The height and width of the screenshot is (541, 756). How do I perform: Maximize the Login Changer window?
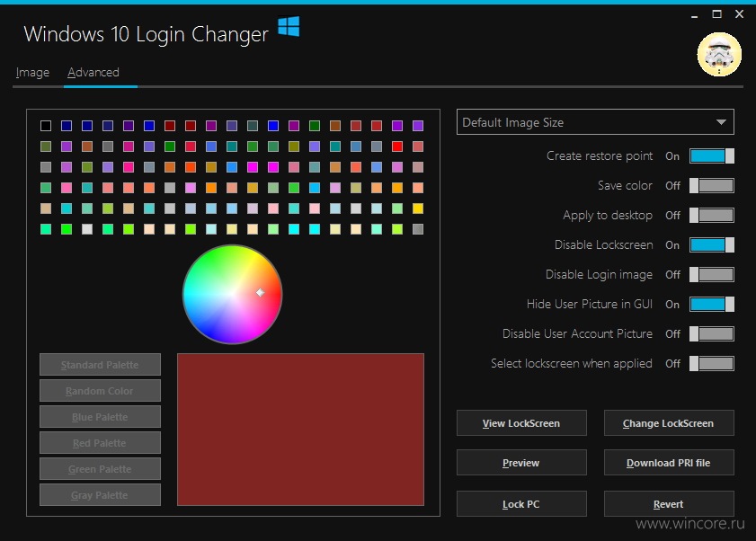717,14
